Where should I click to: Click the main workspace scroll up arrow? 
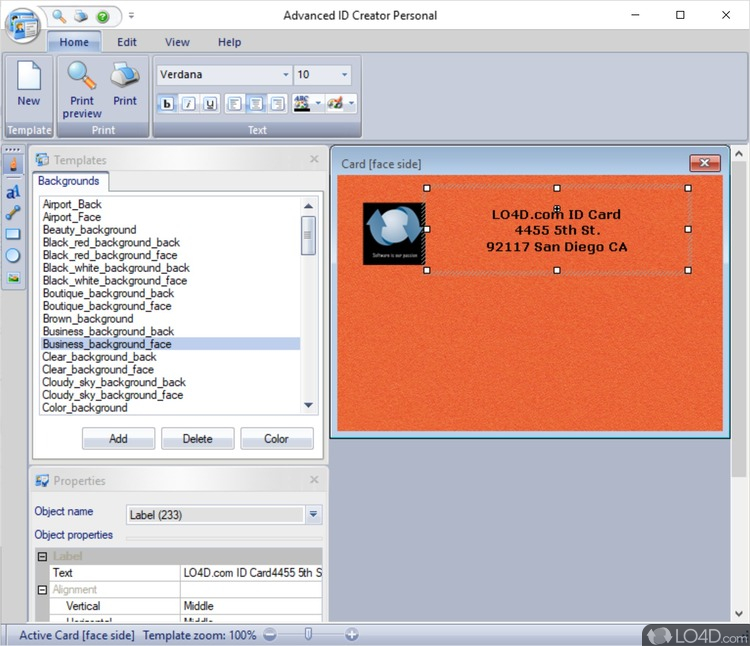tap(739, 154)
